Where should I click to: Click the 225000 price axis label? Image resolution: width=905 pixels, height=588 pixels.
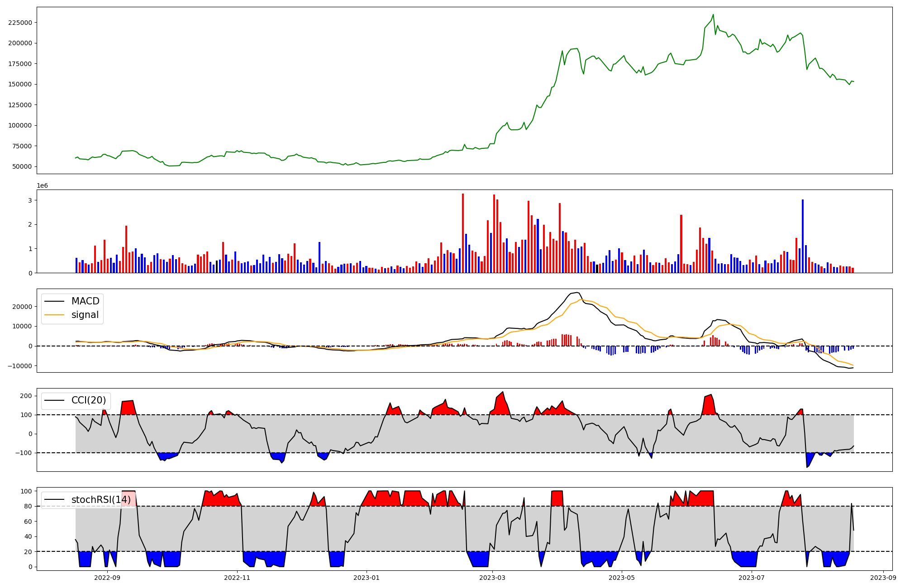pos(20,23)
